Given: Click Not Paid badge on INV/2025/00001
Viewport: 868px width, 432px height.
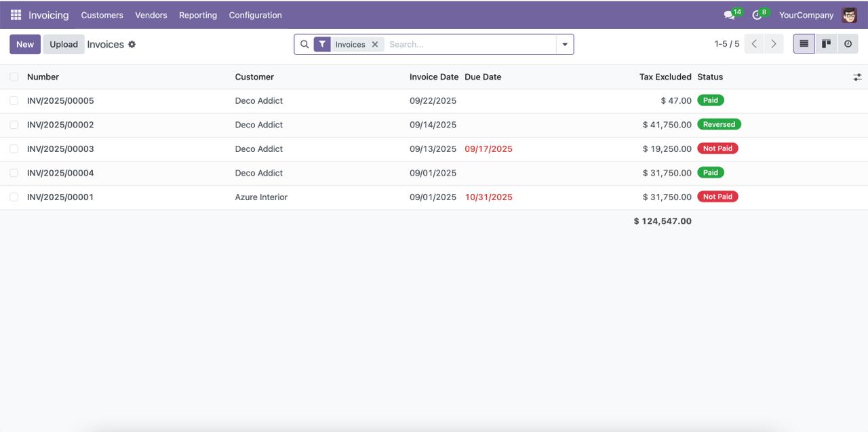Looking at the screenshot, I should click(717, 197).
